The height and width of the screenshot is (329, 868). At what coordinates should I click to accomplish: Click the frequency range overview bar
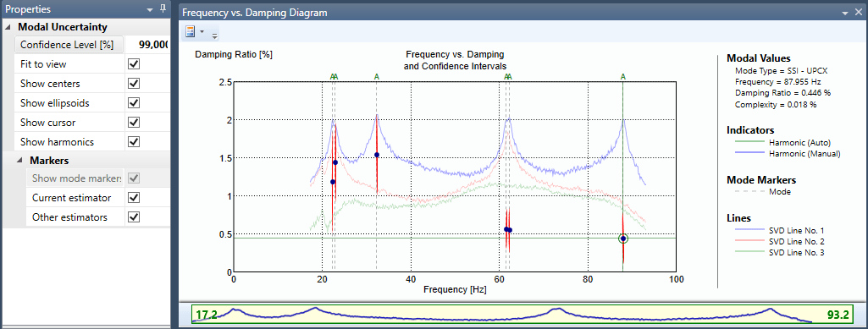pos(522,315)
